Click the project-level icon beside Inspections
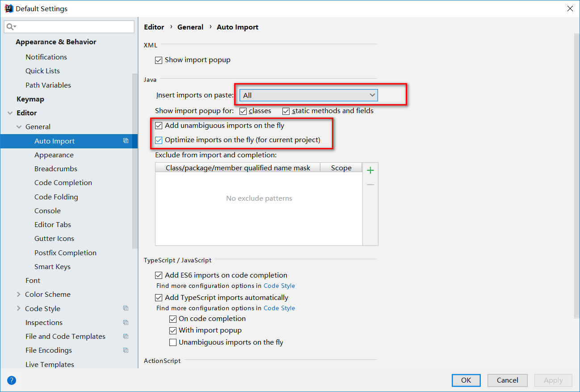This screenshot has width=580, height=392. click(x=126, y=323)
